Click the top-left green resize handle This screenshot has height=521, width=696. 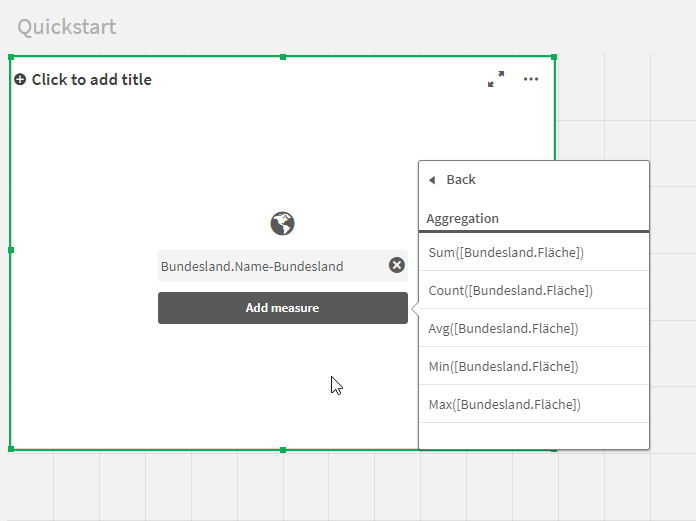coord(11,57)
